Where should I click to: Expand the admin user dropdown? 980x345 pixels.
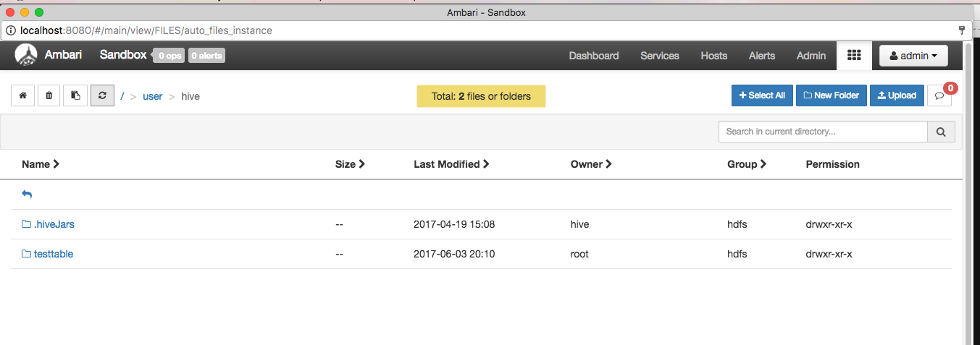(x=913, y=56)
